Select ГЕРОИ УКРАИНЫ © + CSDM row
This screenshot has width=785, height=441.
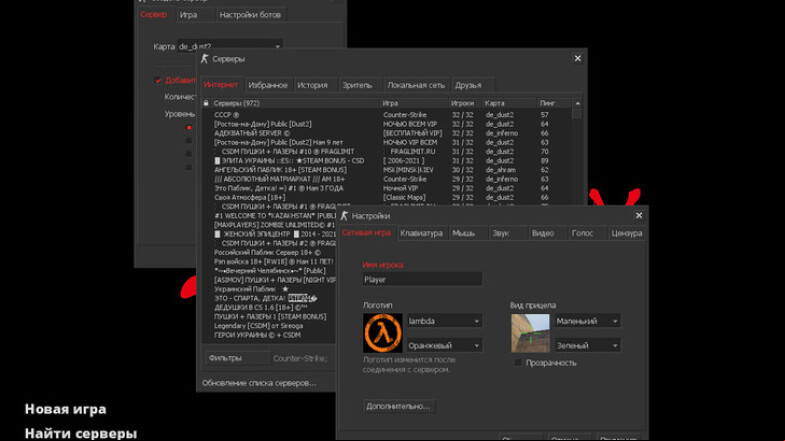click(269, 335)
